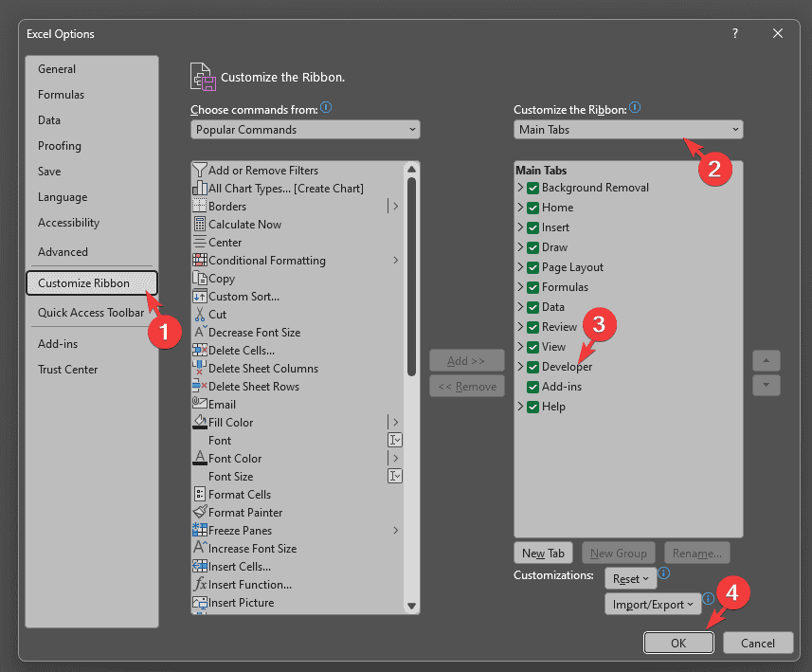Image resolution: width=812 pixels, height=672 pixels.
Task: Select the Format Cells icon
Action: [199, 494]
